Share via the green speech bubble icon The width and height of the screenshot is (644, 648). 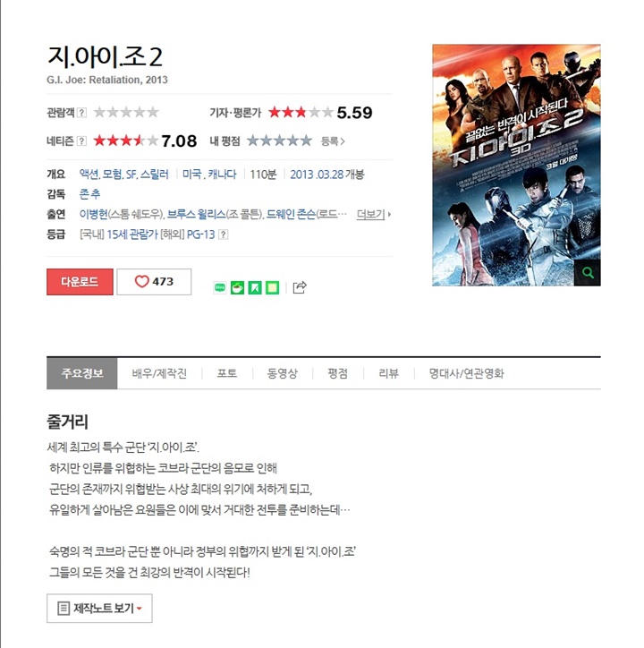pos(220,287)
